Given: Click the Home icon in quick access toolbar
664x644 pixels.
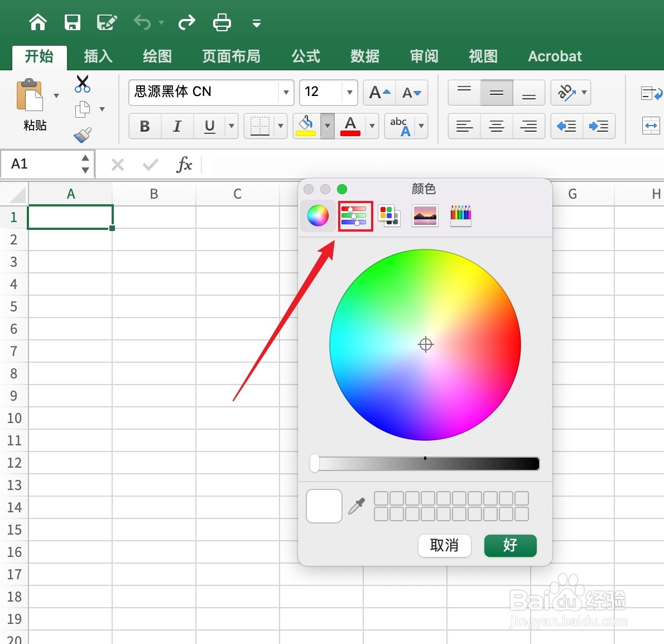Looking at the screenshot, I should pyautogui.click(x=38, y=22).
